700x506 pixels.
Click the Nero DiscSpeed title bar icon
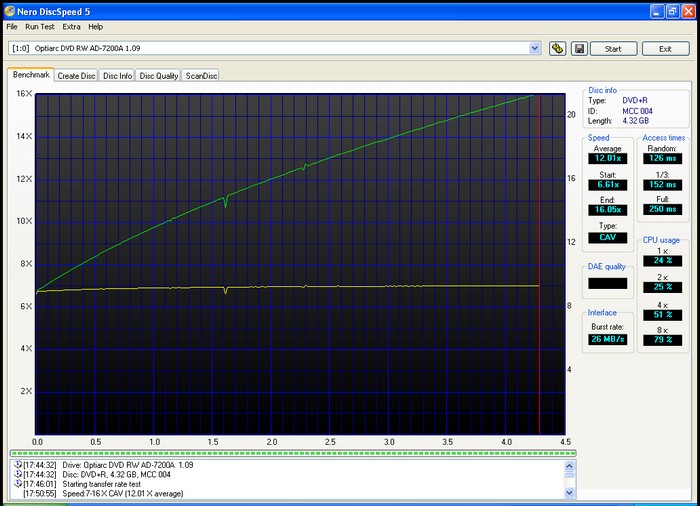click(11, 11)
